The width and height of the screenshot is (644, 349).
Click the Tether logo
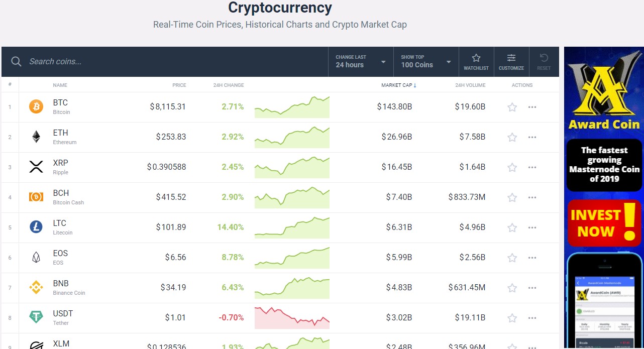pyautogui.click(x=36, y=317)
